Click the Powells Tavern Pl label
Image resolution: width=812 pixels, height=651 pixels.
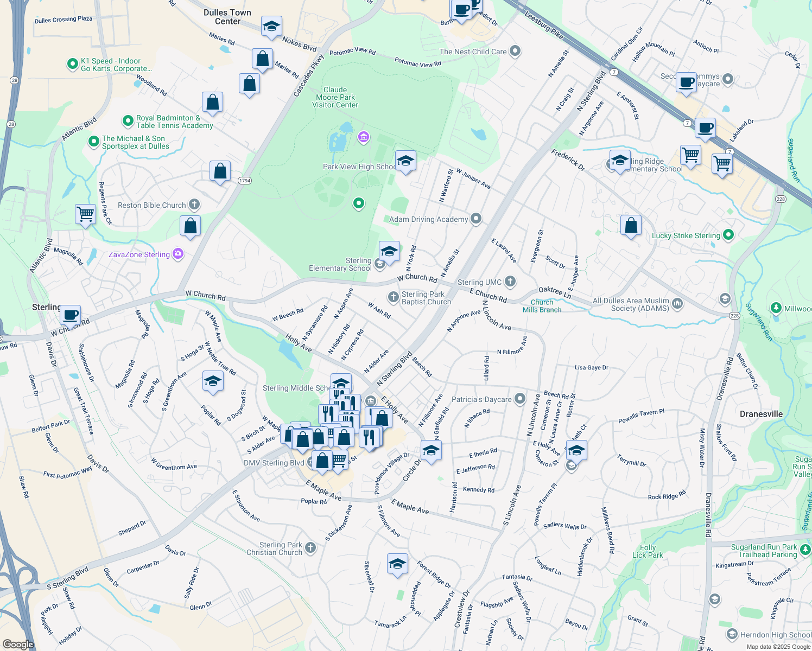tap(642, 416)
